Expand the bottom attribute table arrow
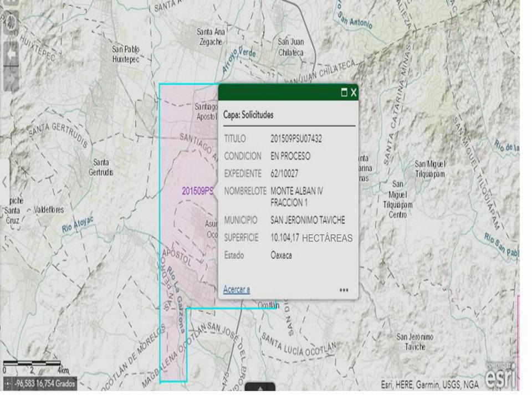 click(x=259, y=388)
